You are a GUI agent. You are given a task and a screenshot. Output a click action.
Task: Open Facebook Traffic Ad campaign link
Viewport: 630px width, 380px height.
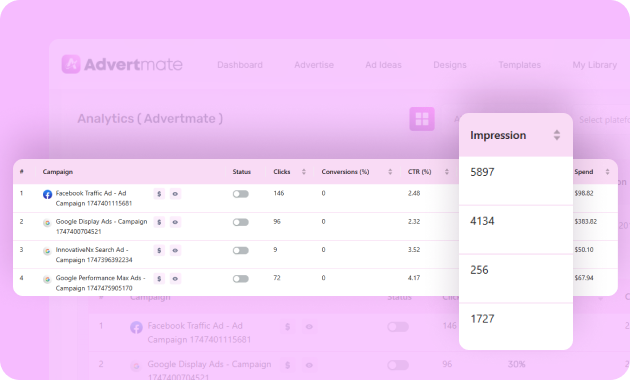pyautogui.click(x=94, y=198)
